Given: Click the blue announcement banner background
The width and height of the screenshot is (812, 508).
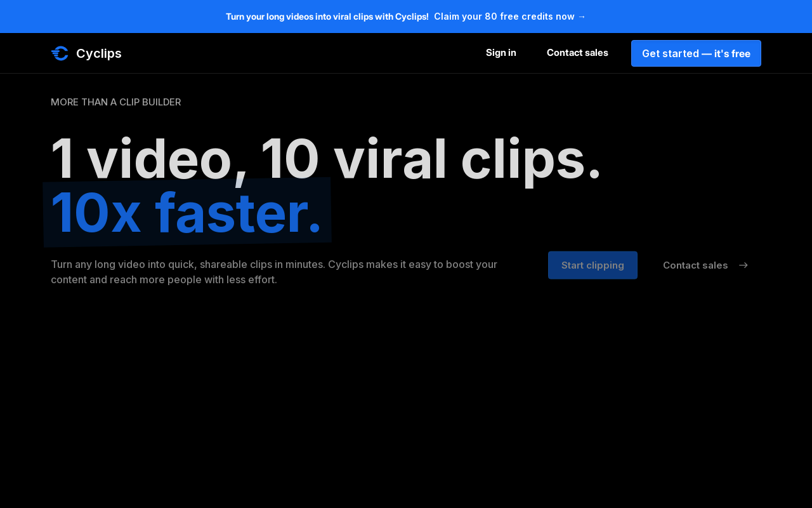Looking at the screenshot, I should pyautogui.click(x=698, y=17).
